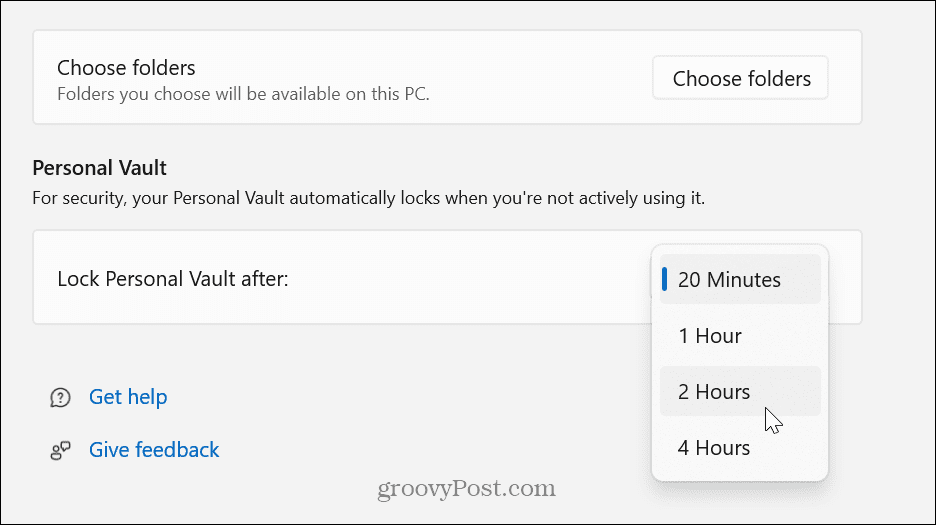The height and width of the screenshot is (525, 936).
Task: Click the Choose folders card title text
Action: pos(126,67)
